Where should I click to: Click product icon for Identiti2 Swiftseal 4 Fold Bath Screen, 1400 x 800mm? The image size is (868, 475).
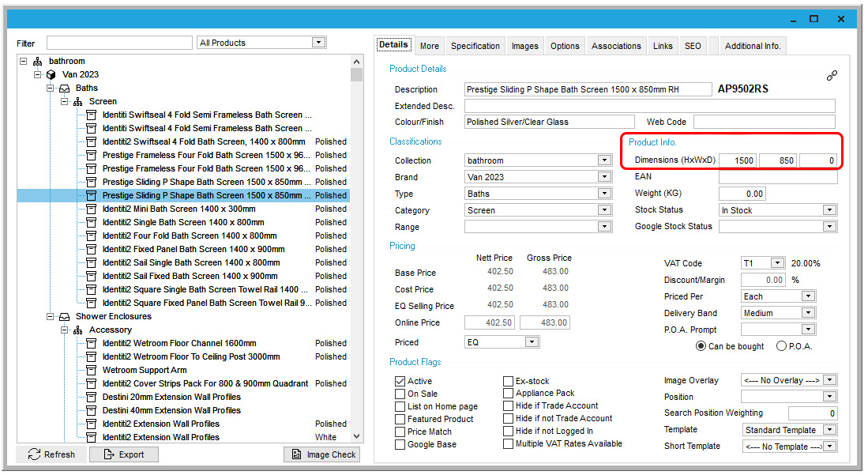pyautogui.click(x=92, y=142)
